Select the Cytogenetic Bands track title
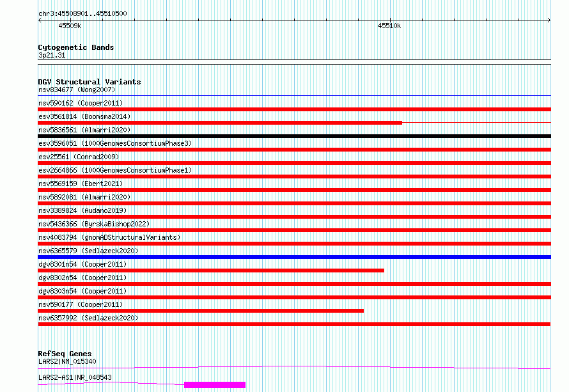Viewport: 569px width, 392px height. click(x=76, y=47)
